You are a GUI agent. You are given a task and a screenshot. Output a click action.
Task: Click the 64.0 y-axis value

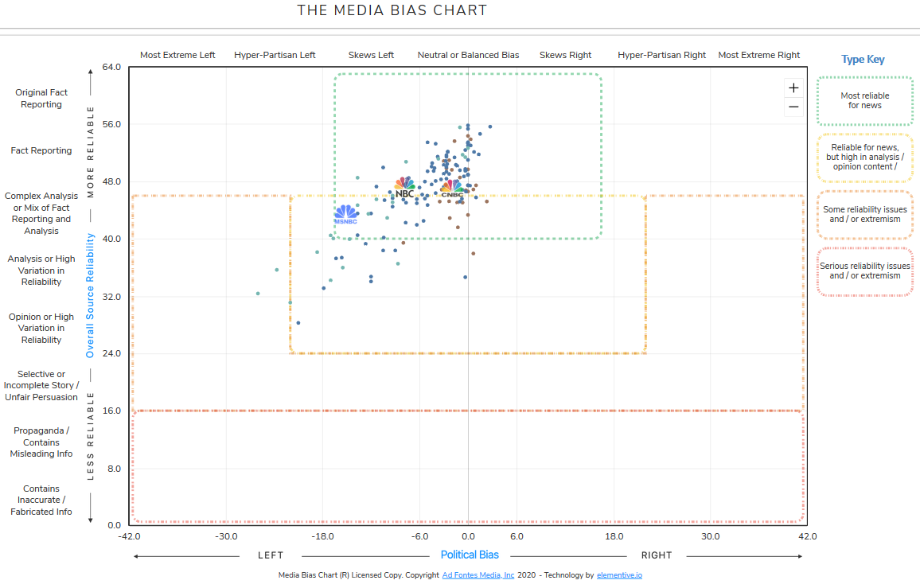tap(111, 68)
